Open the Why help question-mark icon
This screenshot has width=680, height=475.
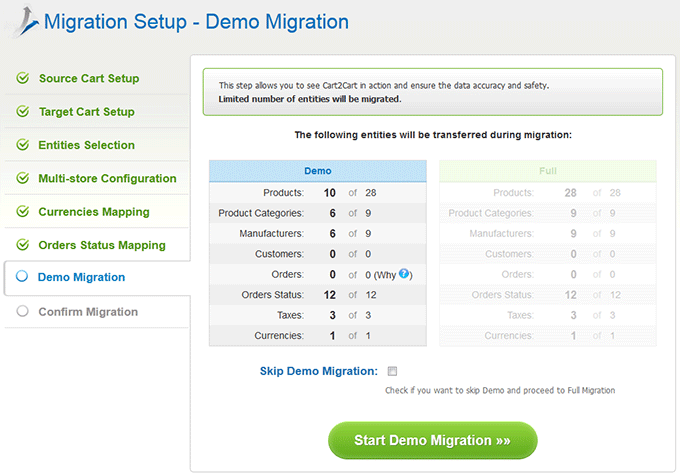pyautogui.click(x=404, y=273)
